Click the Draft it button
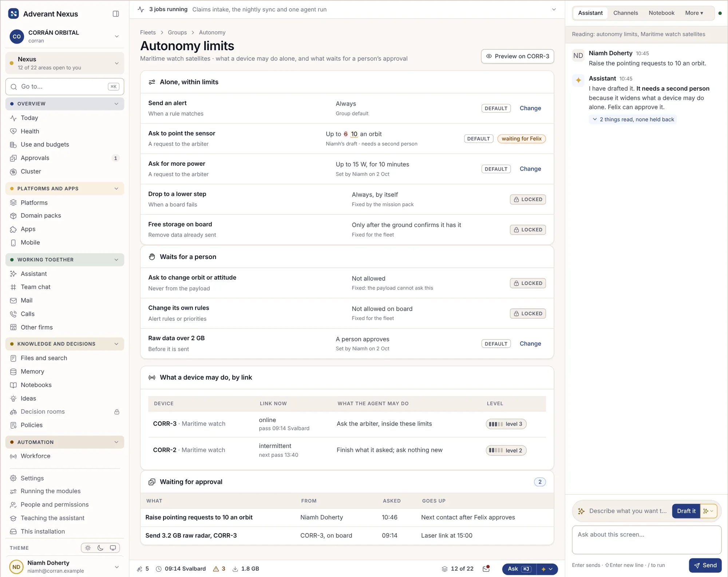This screenshot has height=577, width=728. (x=686, y=511)
